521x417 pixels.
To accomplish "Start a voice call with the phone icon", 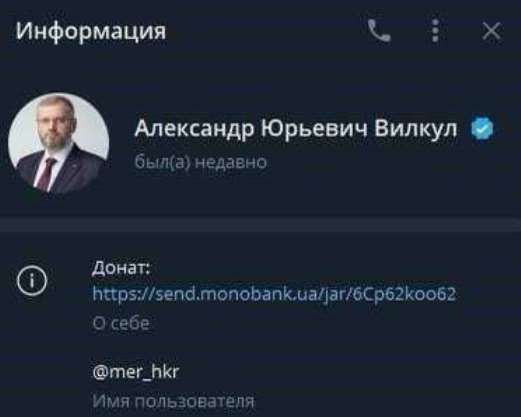I will [379, 31].
